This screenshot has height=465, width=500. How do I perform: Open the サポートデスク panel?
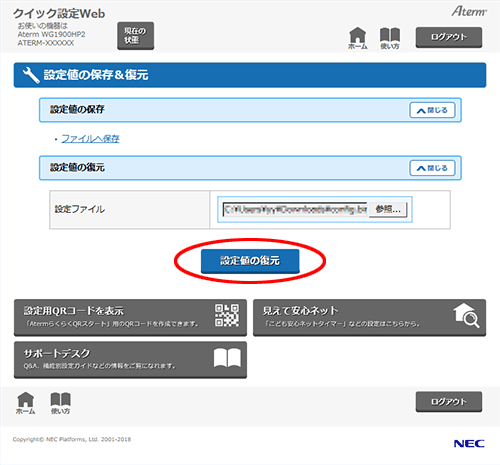130,360
